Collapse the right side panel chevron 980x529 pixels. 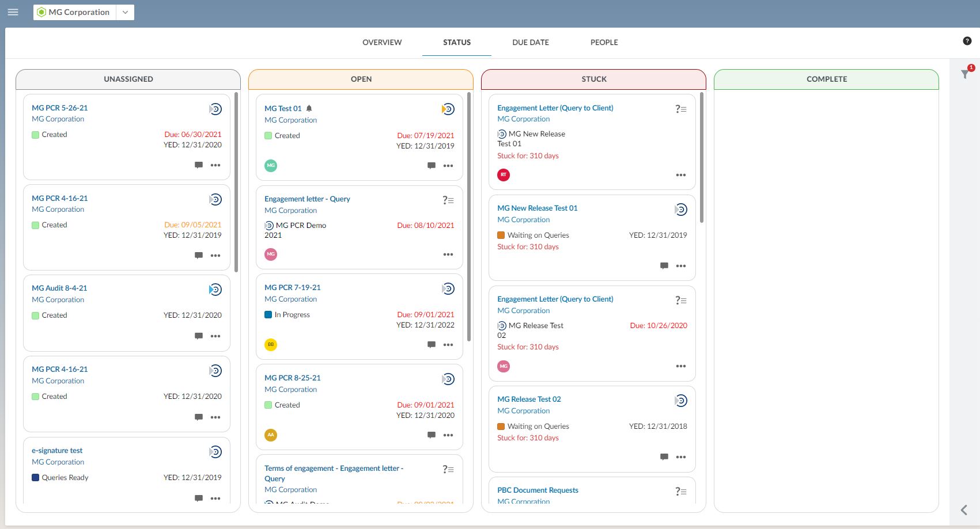(964, 510)
